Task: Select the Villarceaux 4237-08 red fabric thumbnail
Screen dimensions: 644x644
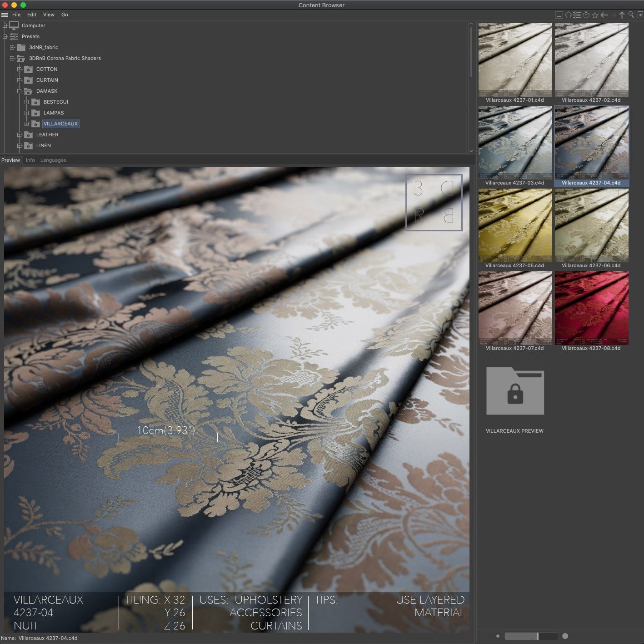Action: pos(591,308)
